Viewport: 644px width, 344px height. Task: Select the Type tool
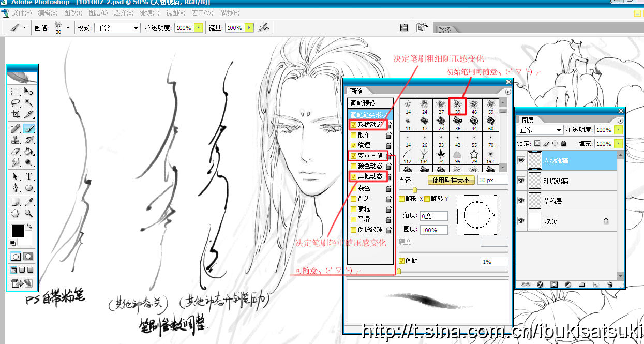pos(29,176)
